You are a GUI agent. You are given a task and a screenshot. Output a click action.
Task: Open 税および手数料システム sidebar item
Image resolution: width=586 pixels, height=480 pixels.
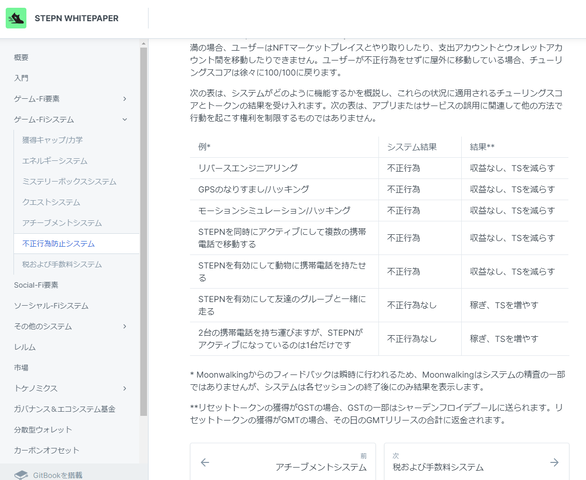tap(62, 264)
